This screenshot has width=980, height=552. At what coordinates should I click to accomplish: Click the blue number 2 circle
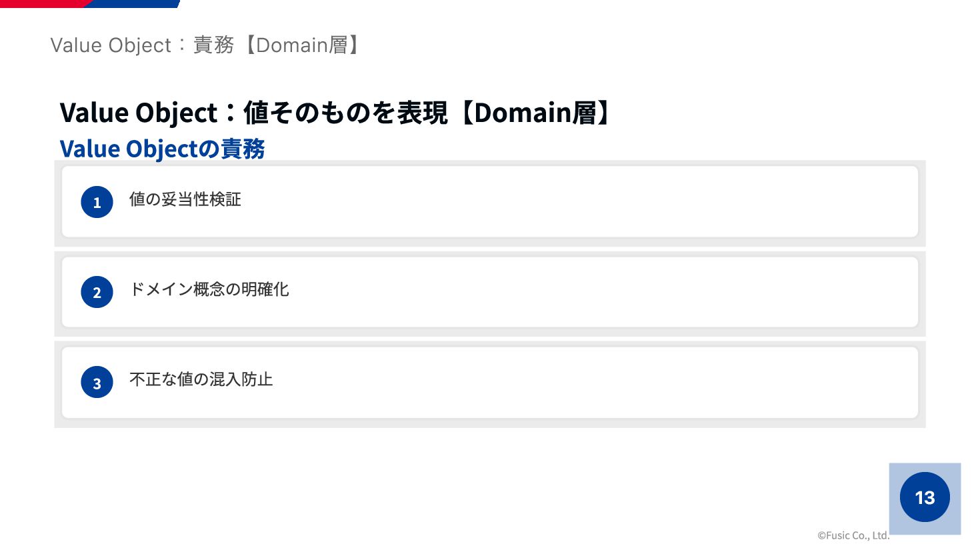(97, 292)
